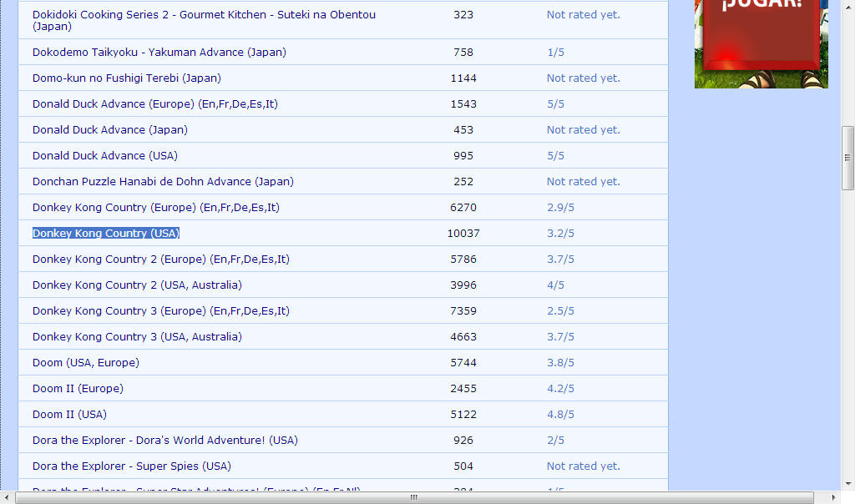
Task: Click Donkey Kong Country 3 (Europe) link
Action: 160,311
